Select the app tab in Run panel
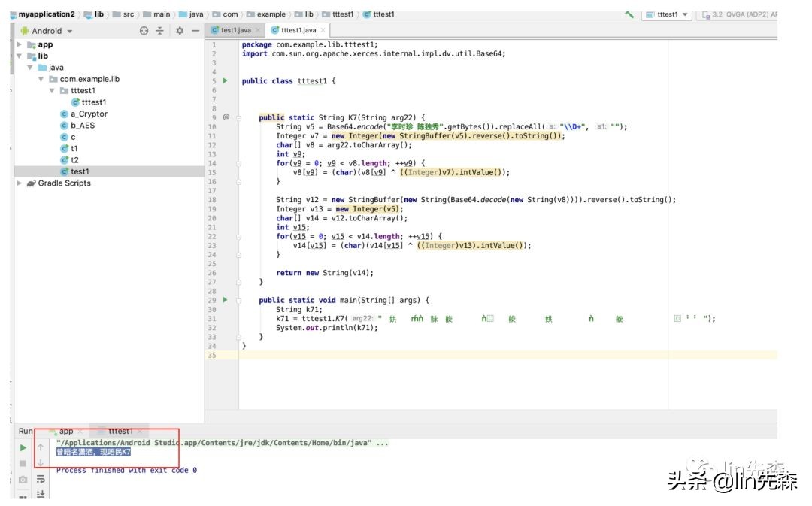812x506 pixels. pyautogui.click(x=66, y=431)
